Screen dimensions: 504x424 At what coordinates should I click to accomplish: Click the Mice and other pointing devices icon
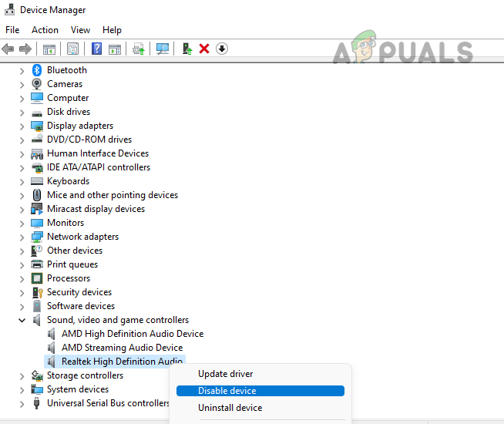pos(37,195)
